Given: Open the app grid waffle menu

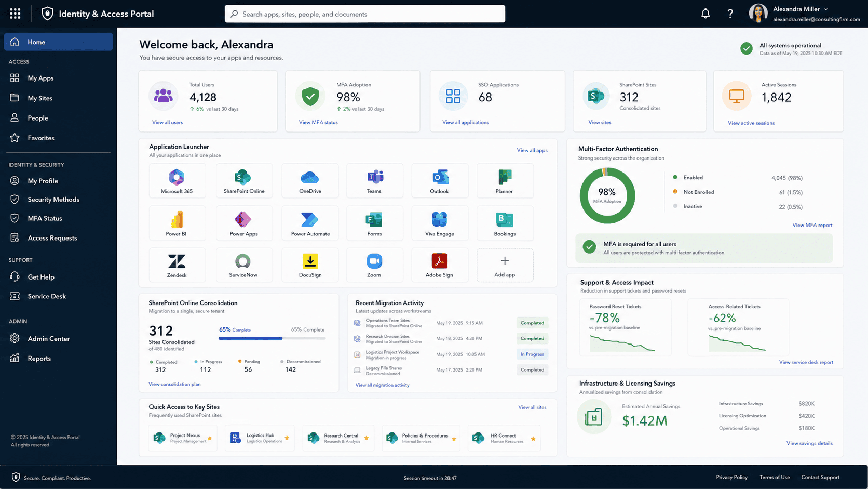Looking at the screenshot, I should coord(15,14).
